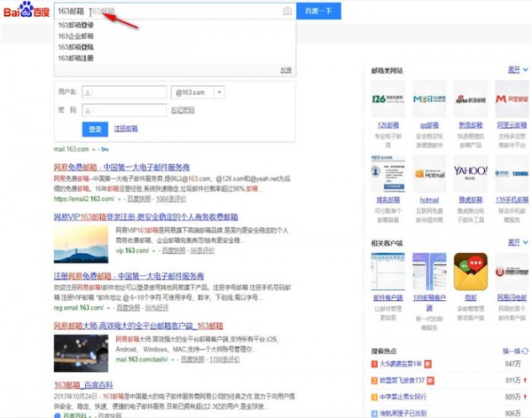Screen dimensions: 532x418
Task: Click the red badge after 大S hot topic
Action: [428, 364]
